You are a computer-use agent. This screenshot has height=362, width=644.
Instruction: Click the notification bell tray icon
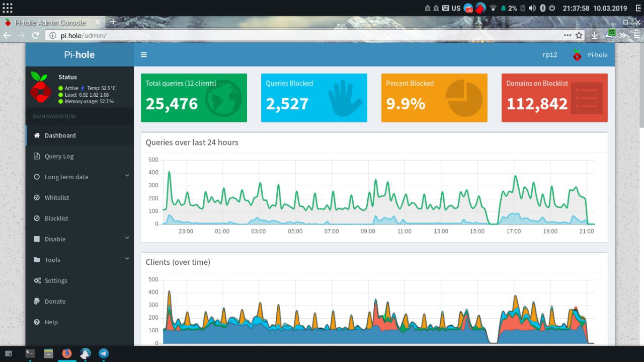[503, 8]
